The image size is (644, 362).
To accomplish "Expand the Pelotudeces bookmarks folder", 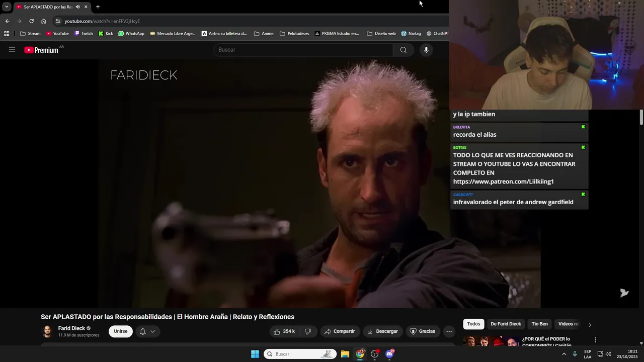I will (294, 34).
